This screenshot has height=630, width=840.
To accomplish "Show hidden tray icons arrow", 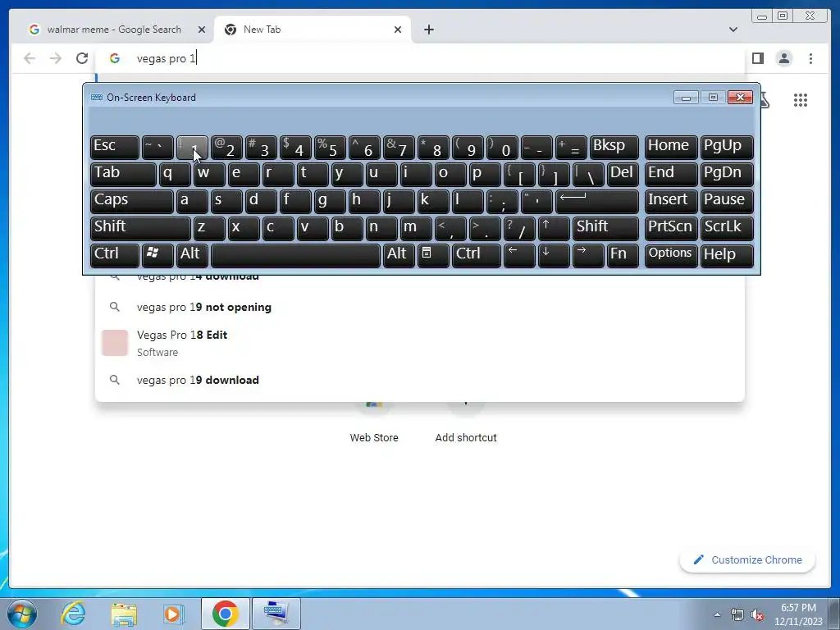I will pyautogui.click(x=717, y=614).
